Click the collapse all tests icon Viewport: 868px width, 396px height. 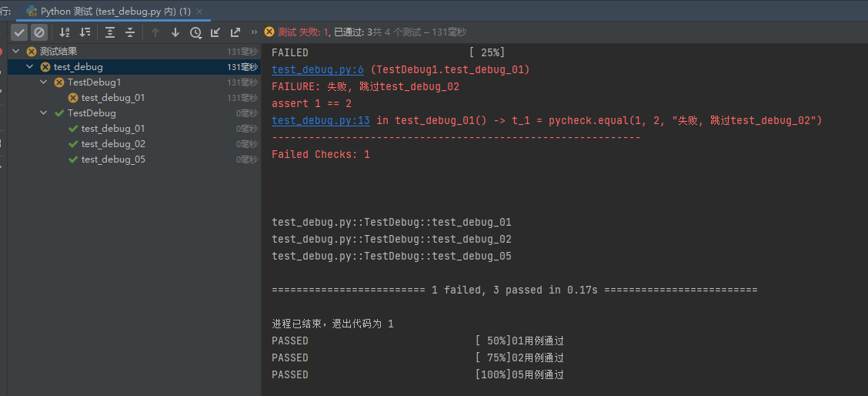click(130, 32)
